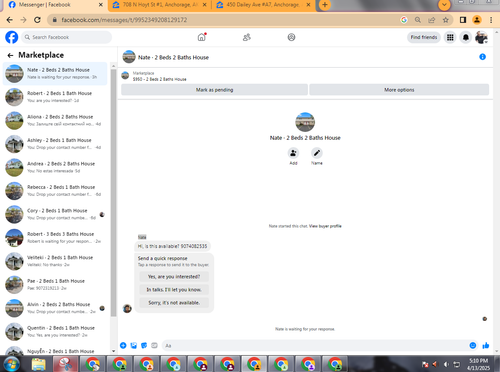Close the Messenger | Facebook tab
Viewport: 500px width, 372px height.
click(x=101, y=5)
